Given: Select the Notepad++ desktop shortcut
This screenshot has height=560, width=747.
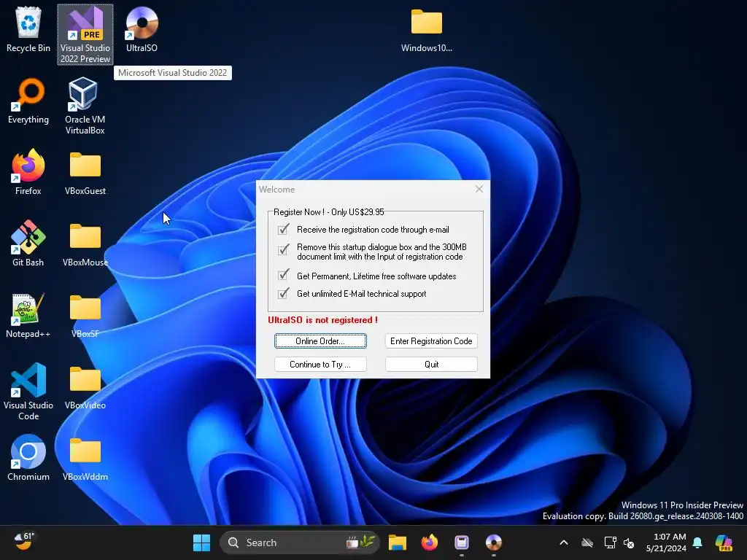Looking at the screenshot, I should pos(28,315).
